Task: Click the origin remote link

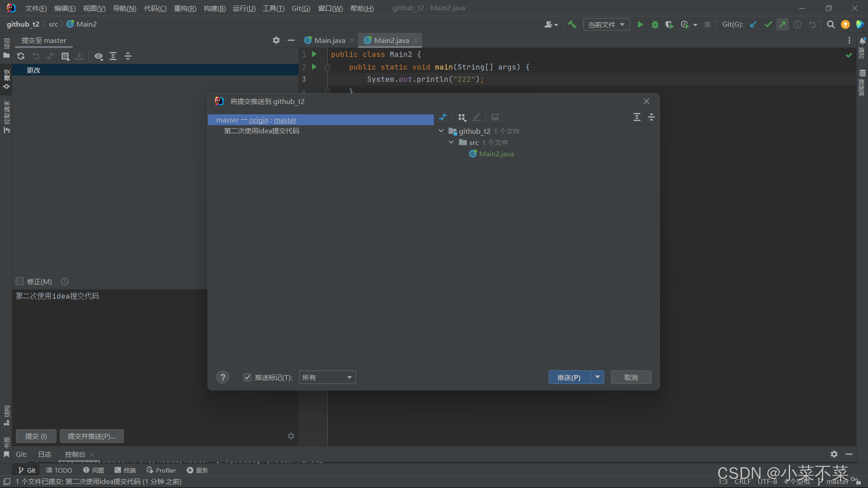Action: pyautogui.click(x=259, y=120)
